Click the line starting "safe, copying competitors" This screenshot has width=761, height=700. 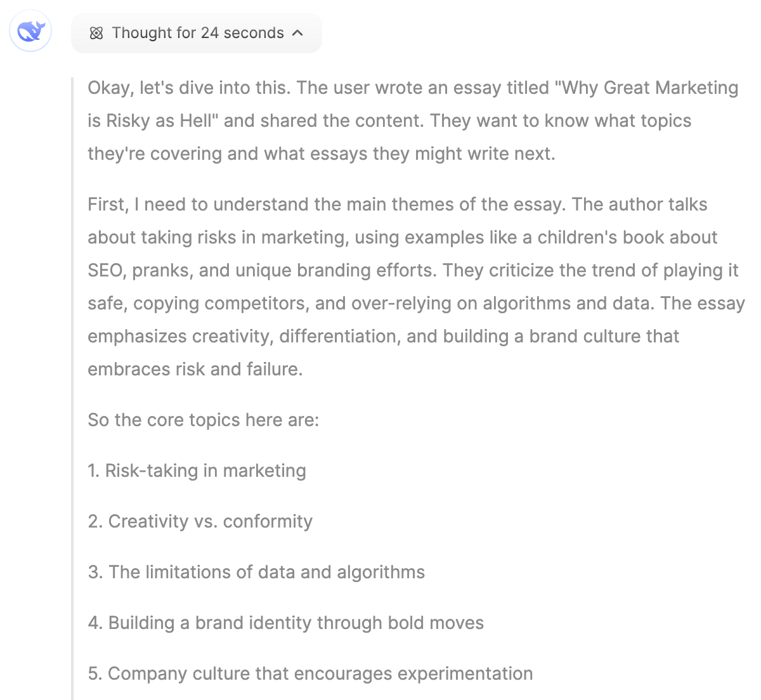[415, 303]
